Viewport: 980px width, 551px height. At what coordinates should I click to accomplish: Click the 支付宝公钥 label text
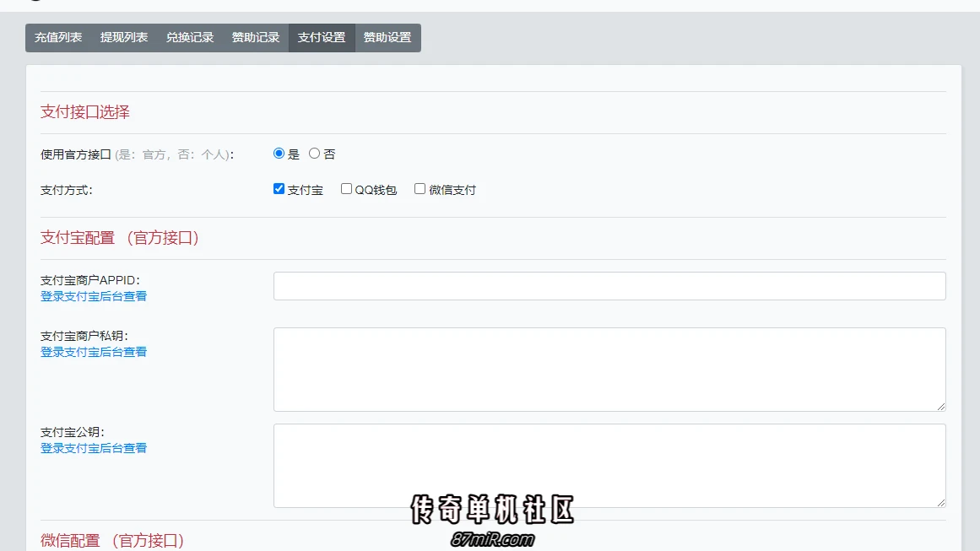[x=72, y=432]
